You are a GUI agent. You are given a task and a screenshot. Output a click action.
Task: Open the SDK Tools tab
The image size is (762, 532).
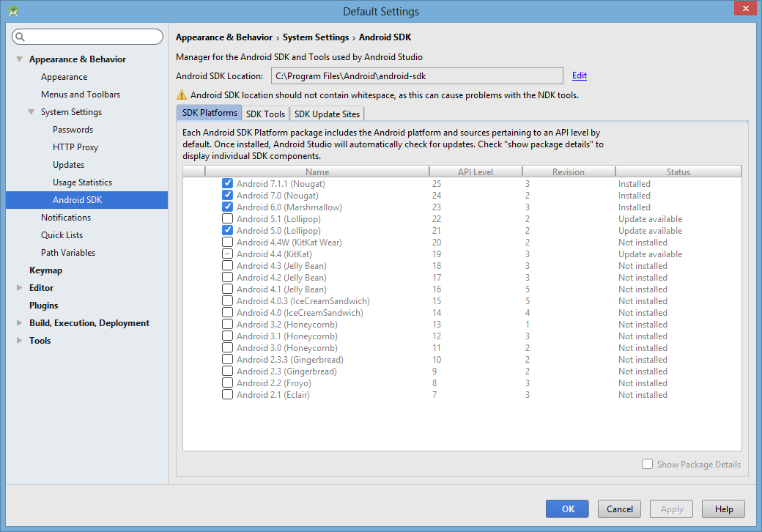point(265,114)
